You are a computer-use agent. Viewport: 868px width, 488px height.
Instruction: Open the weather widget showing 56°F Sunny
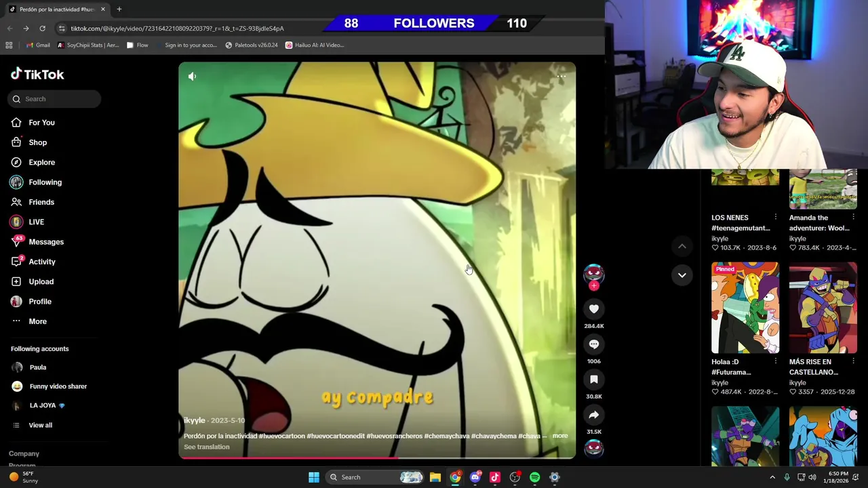[x=24, y=477]
